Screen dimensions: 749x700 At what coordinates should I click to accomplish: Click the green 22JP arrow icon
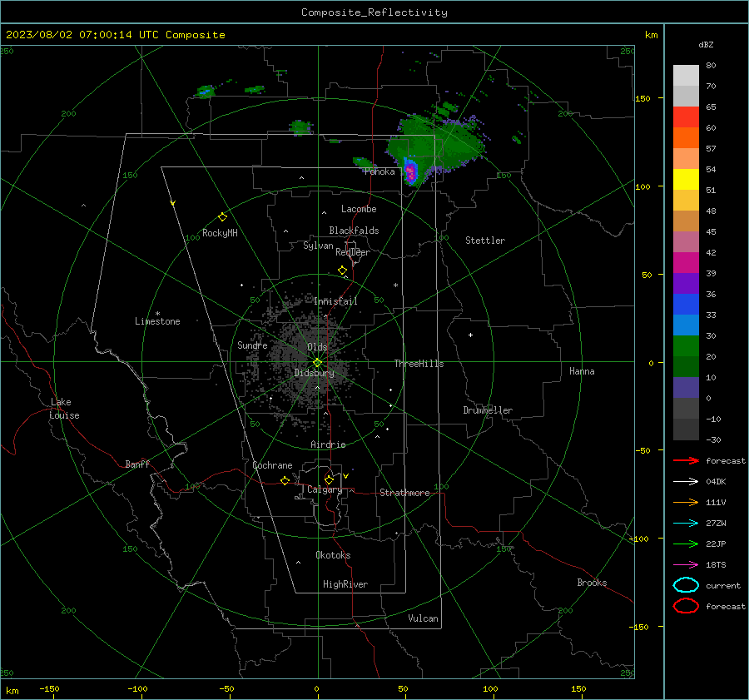point(686,544)
